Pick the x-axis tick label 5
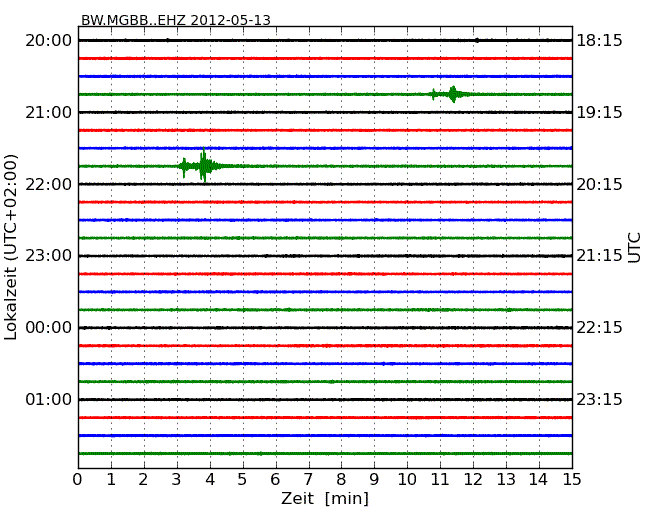This screenshot has width=650, height=520. (x=242, y=479)
